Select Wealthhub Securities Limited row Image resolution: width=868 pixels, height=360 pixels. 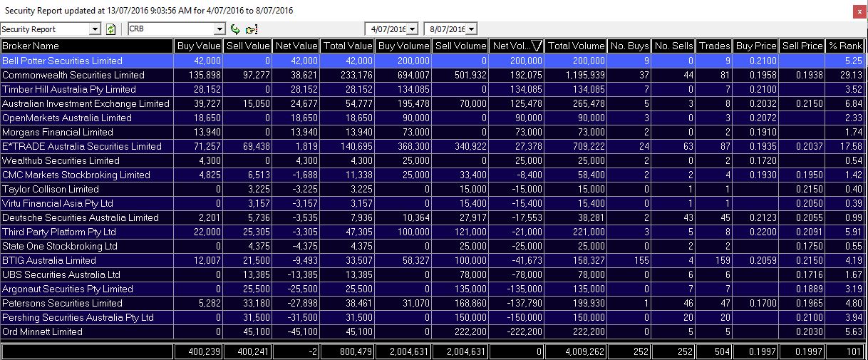(x=433, y=161)
